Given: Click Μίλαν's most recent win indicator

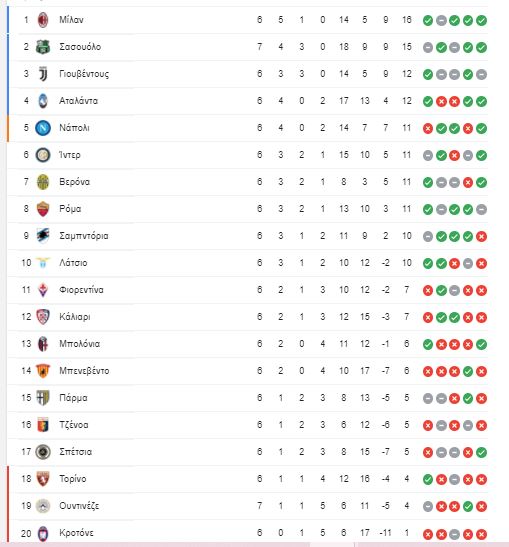Looking at the screenshot, I should point(481,21).
